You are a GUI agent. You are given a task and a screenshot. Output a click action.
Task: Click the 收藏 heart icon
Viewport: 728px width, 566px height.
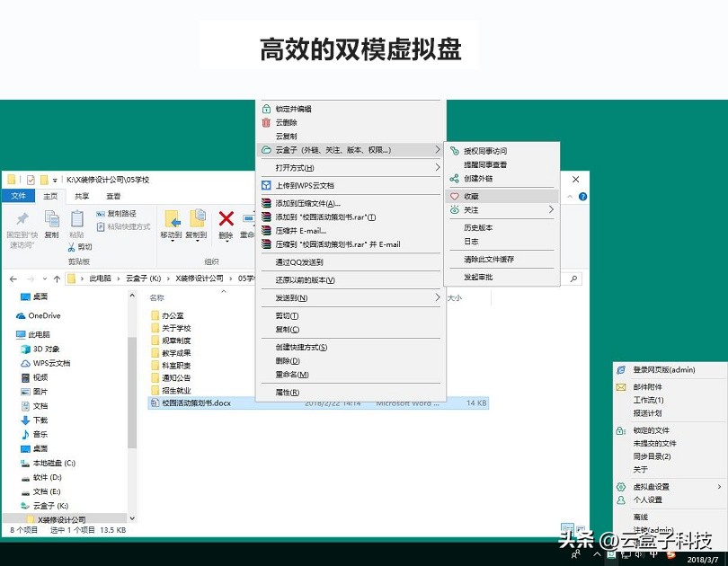(453, 196)
